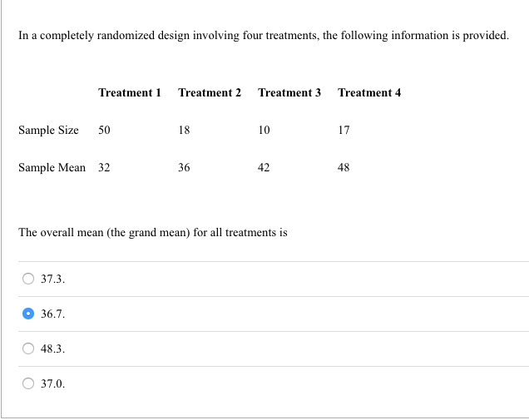Click the Sample Mean row label
Screen dimensions: 529x420
click(x=52, y=167)
